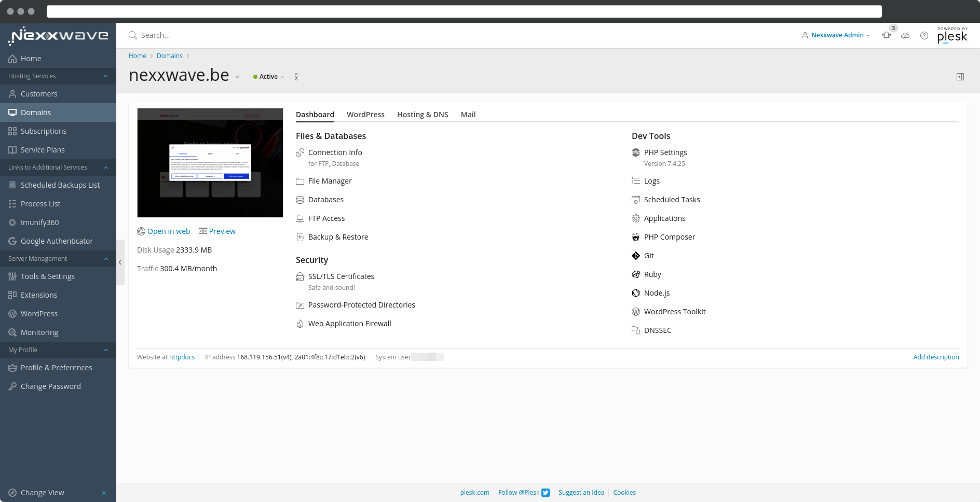Open the nexxwave.be domain dropdown arrow
The image size is (980, 502).
coord(238,77)
